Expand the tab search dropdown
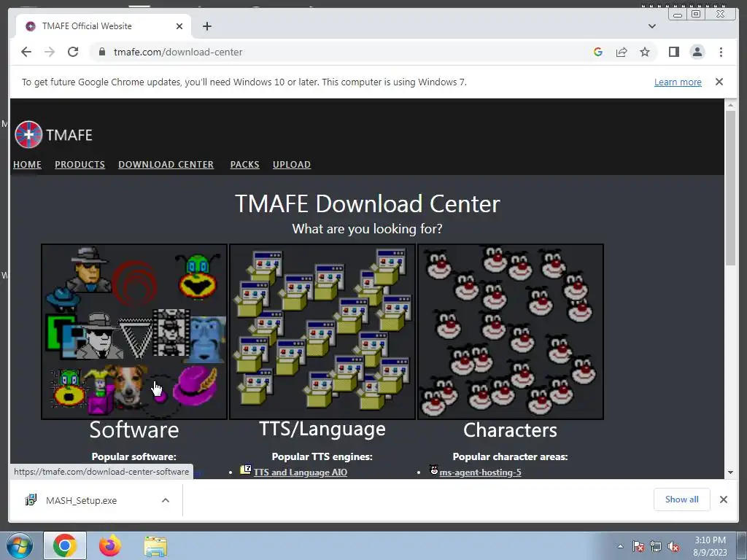The image size is (747, 560). [652, 26]
